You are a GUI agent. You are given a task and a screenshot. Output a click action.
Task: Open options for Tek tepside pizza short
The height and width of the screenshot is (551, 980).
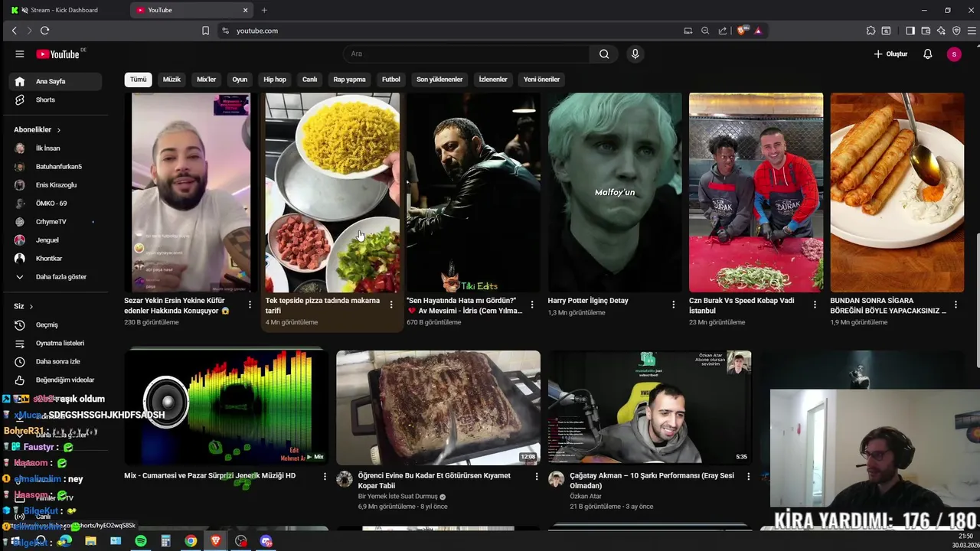390,305
